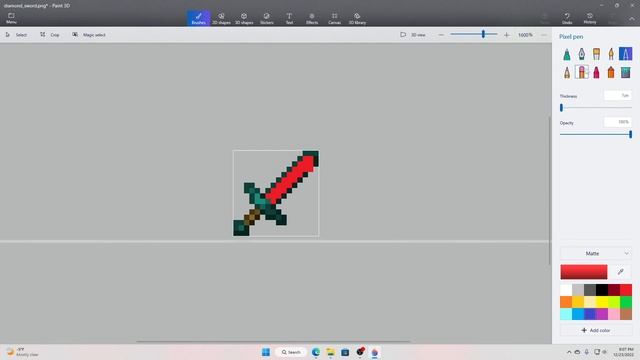This screenshot has width=640, height=360.
Task: Collapse the ribbon with the chevron
Action: [x=632, y=19]
